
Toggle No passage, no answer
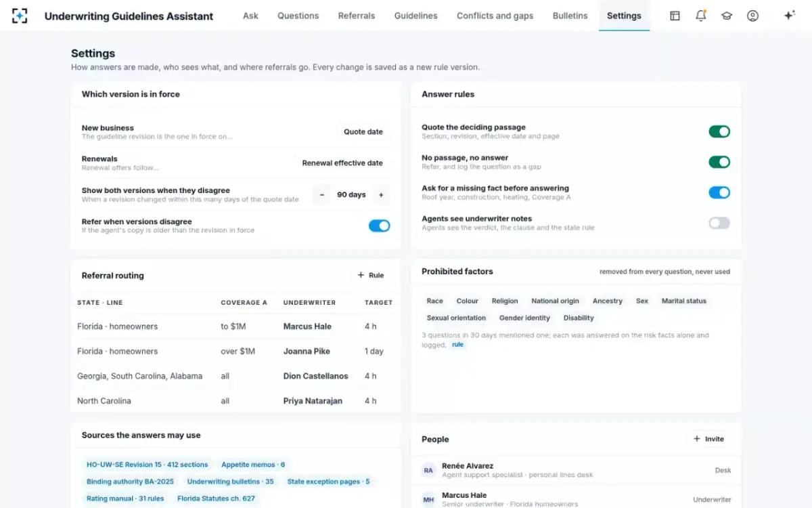(719, 162)
